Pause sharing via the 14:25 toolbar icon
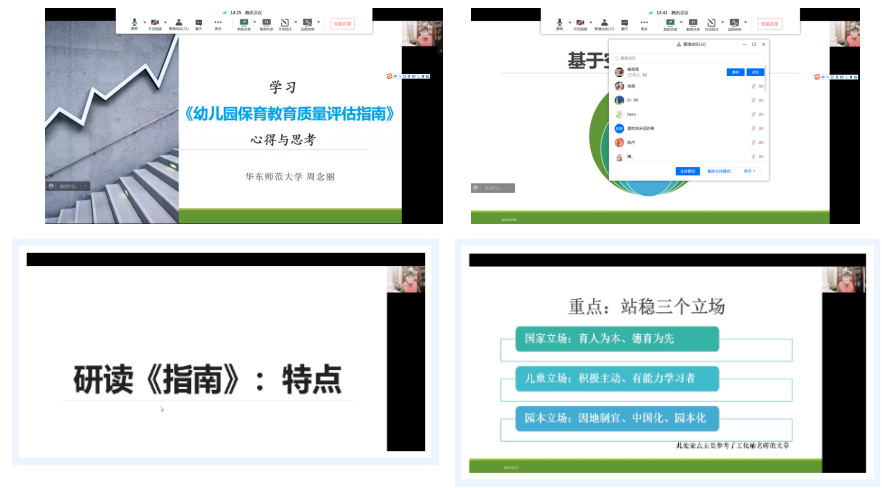The height and width of the screenshot is (488, 882). point(266,21)
